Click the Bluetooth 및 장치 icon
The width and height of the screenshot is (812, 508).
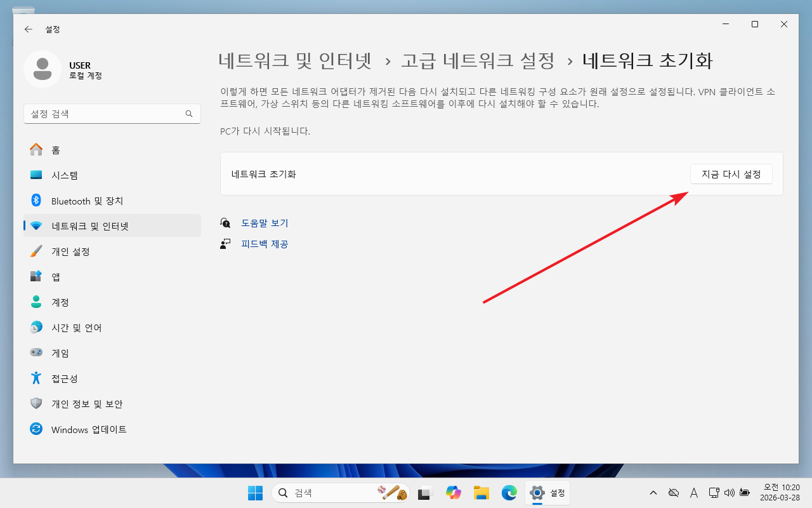(36, 201)
